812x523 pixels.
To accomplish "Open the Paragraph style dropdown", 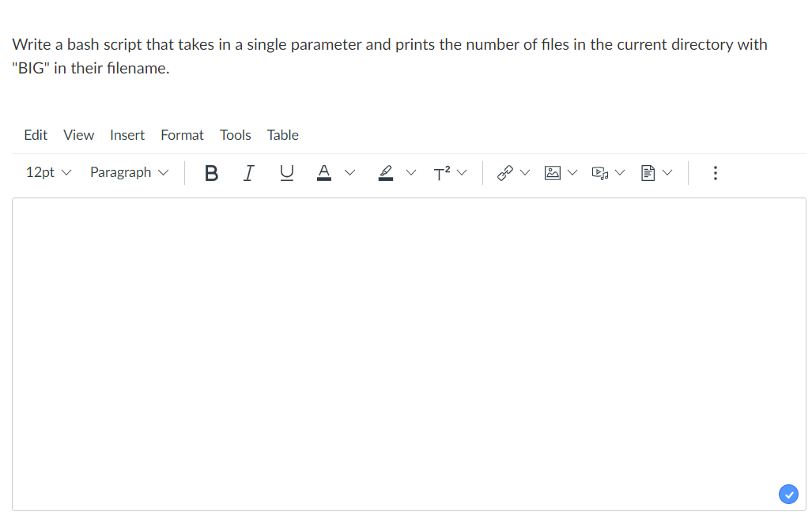I will click(x=129, y=172).
